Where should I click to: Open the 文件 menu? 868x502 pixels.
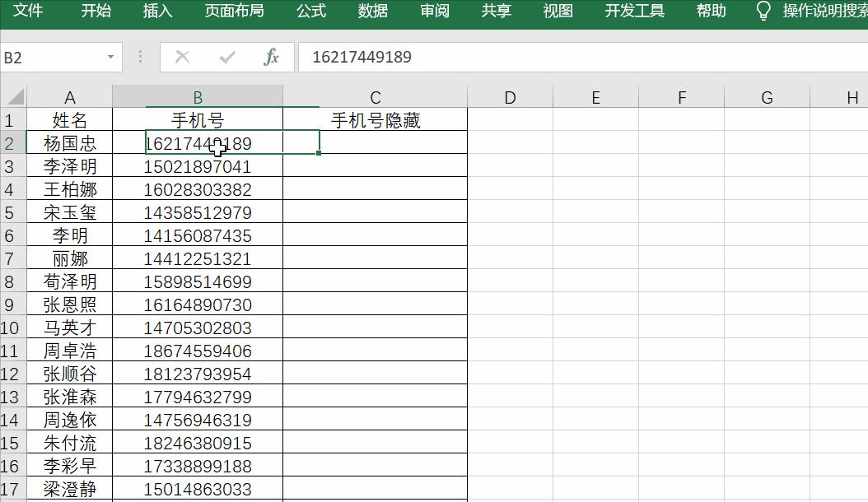pos(30,12)
